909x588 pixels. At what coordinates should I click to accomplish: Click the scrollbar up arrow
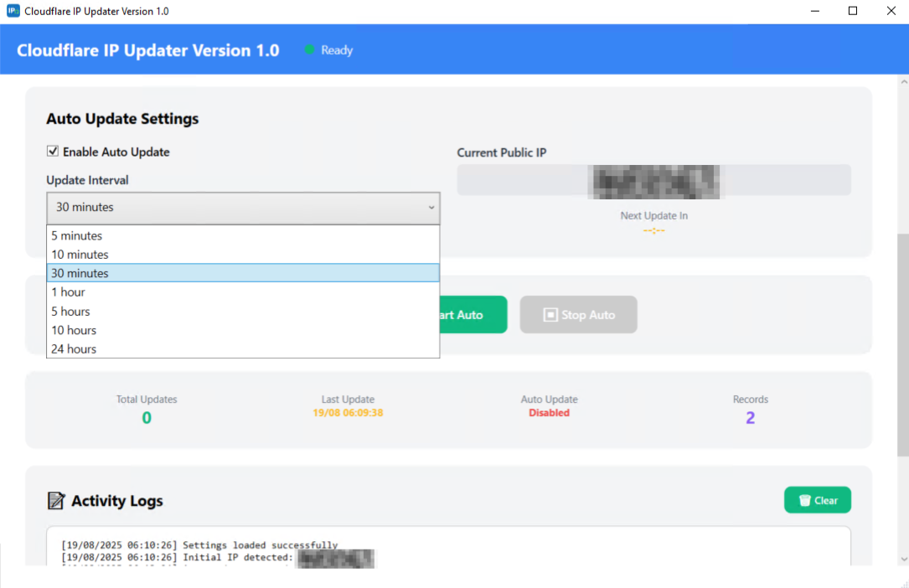click(x=903, y=82)
